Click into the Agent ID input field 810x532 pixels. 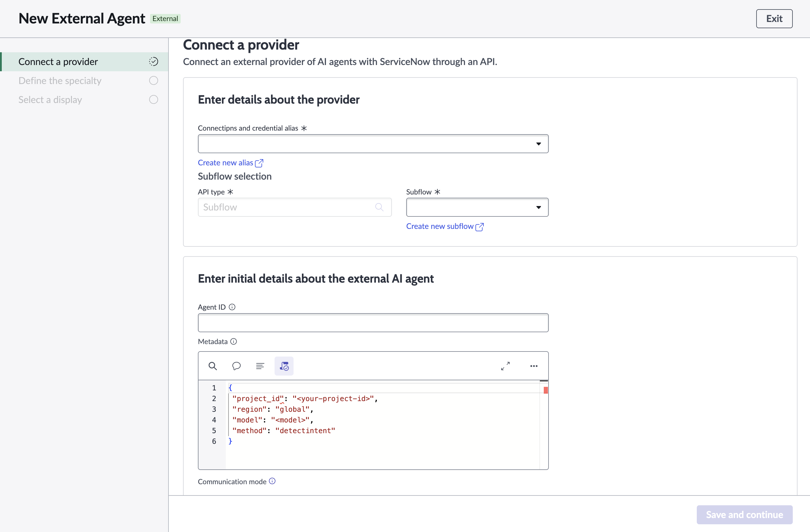coord(373,323)
